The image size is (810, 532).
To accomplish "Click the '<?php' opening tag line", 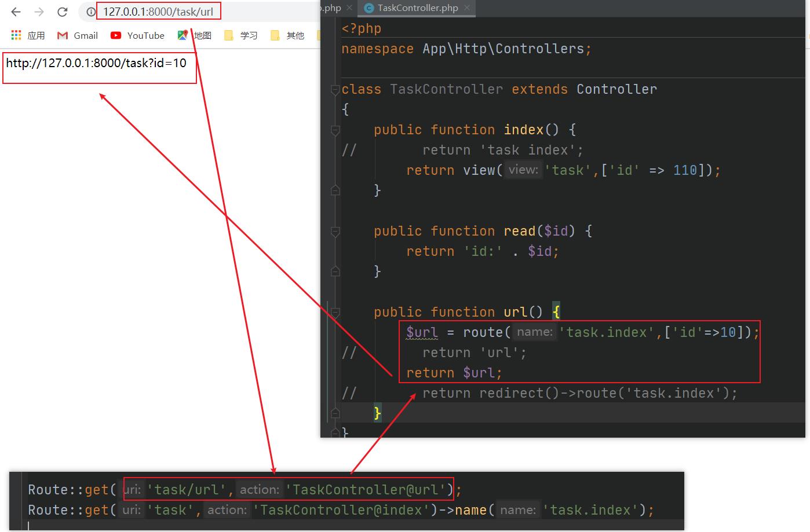I will tap(361, 28).
